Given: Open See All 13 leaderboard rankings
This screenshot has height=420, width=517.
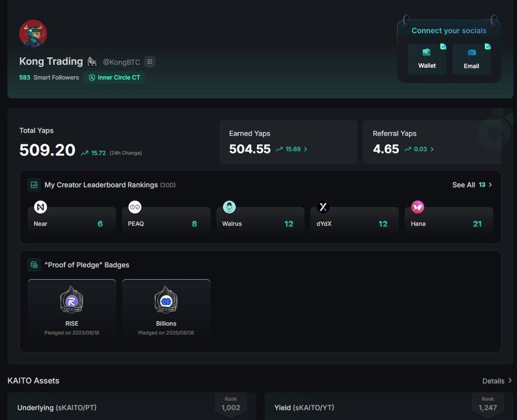Looking at the screenshot, I should coord(472,185).
